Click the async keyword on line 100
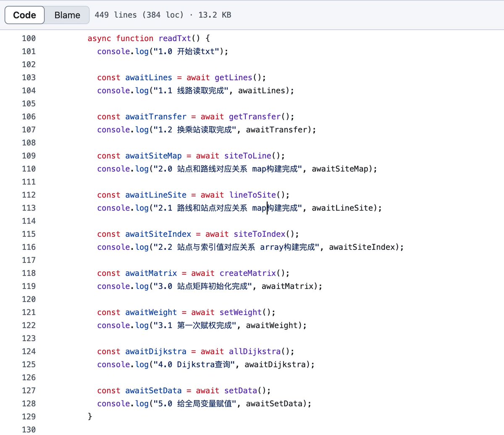 point(99,38)
